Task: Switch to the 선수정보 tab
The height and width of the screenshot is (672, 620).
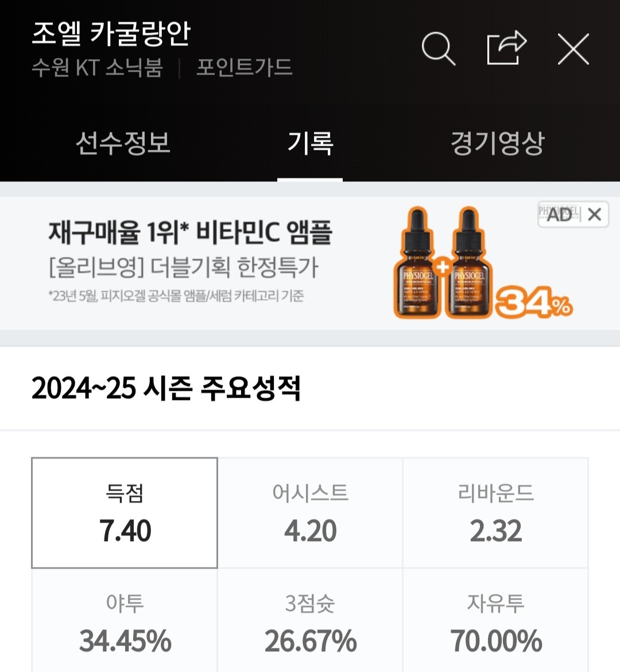Action: pyautogui.click(x=123, y=143)
